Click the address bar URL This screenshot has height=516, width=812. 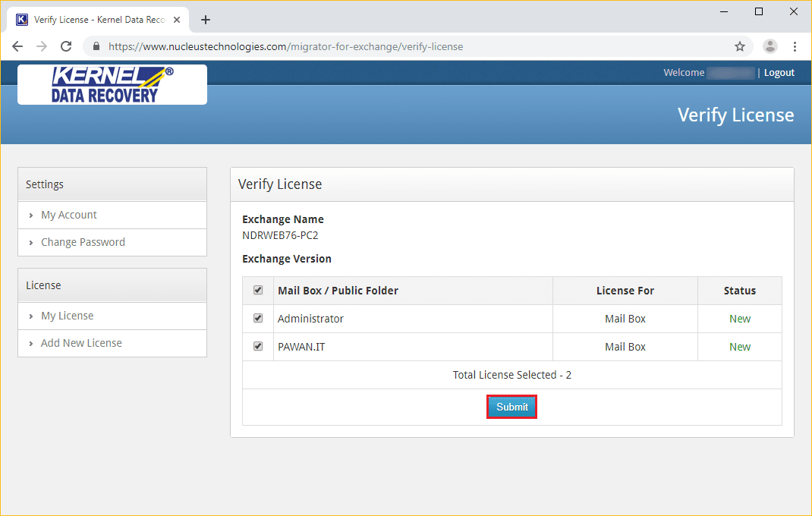(286, 46)
